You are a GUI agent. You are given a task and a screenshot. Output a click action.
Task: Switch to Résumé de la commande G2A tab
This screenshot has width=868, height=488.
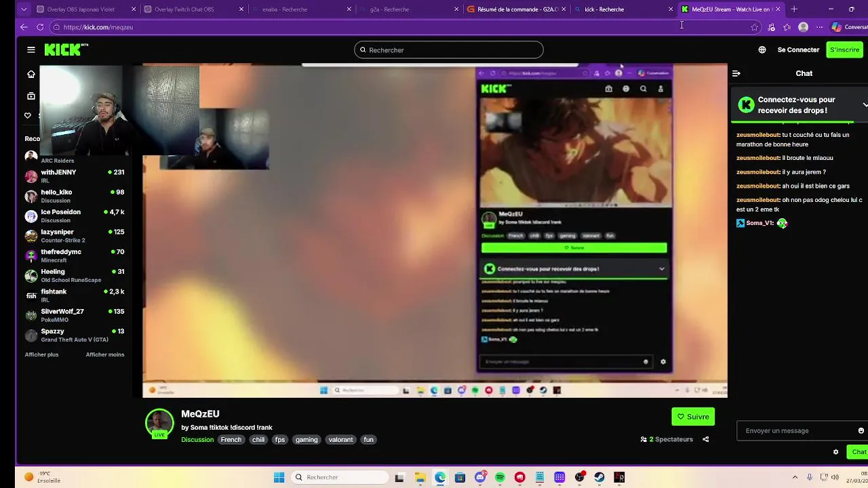(517, 9)
